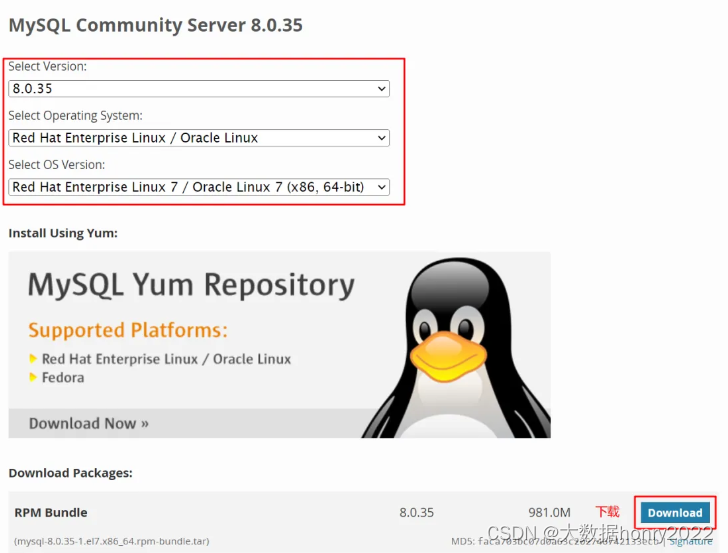Click the RPM Bundle package name
The width and height of the screenshot is (728, 553).
coord(51,513)
